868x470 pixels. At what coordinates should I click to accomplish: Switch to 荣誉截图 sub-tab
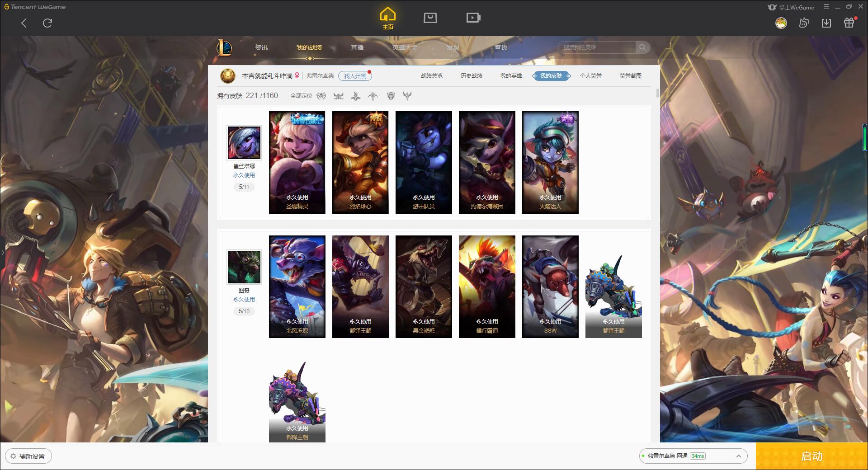point(631,76)
